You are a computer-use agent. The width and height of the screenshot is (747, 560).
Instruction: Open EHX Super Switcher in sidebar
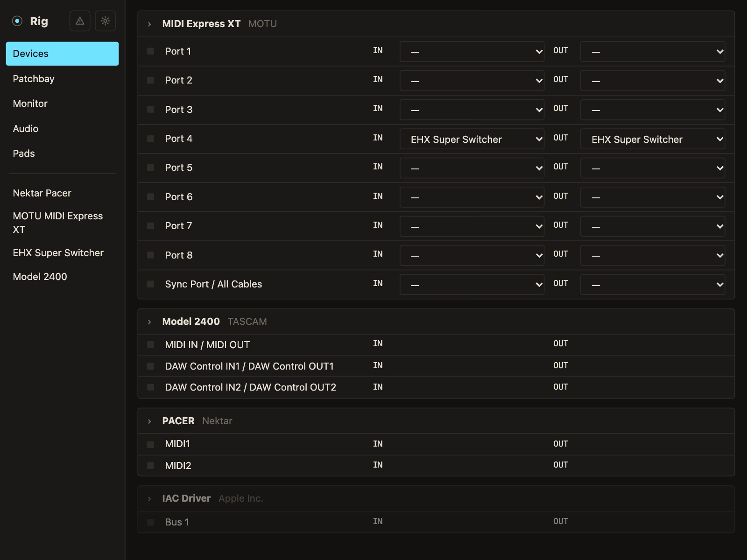point(62,253)
